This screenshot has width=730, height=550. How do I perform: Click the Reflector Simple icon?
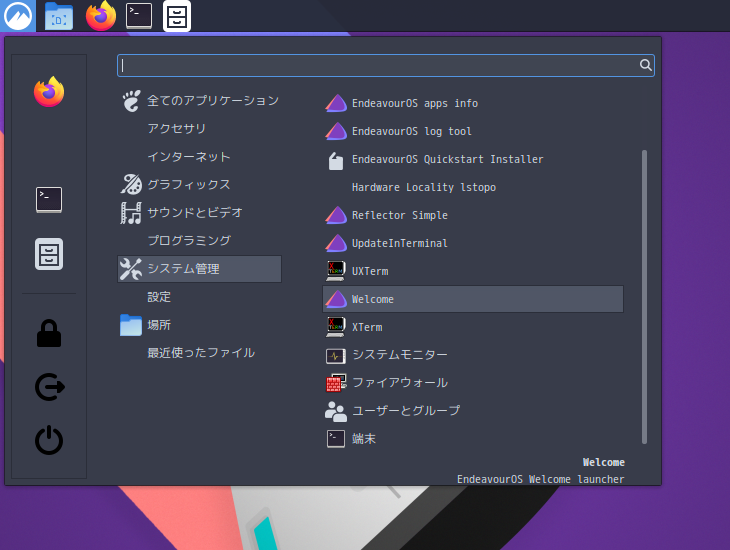(x=336, y=215)
